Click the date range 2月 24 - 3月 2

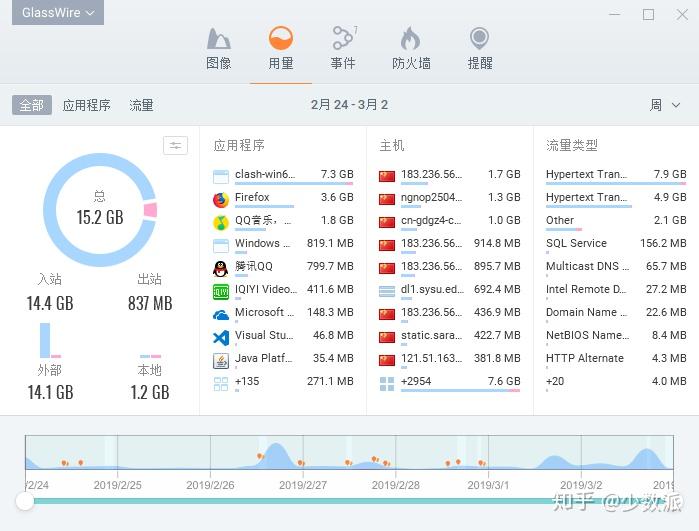point(349,105)
